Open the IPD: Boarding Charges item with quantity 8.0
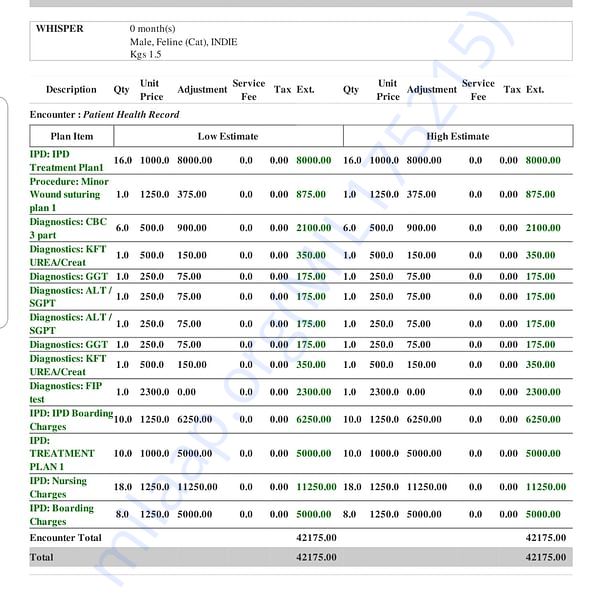Screen dimensions: 603x599 tap(62, 515)
